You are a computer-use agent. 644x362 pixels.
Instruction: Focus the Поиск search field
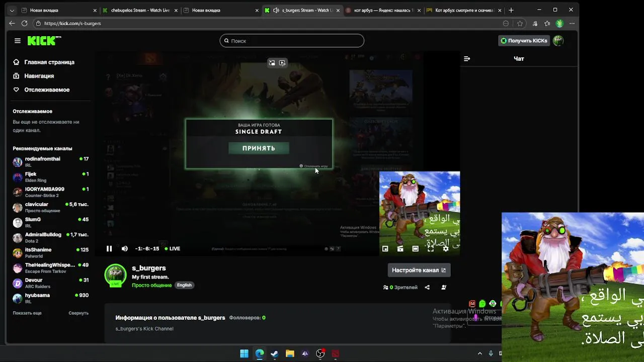(x=292, y=41)
